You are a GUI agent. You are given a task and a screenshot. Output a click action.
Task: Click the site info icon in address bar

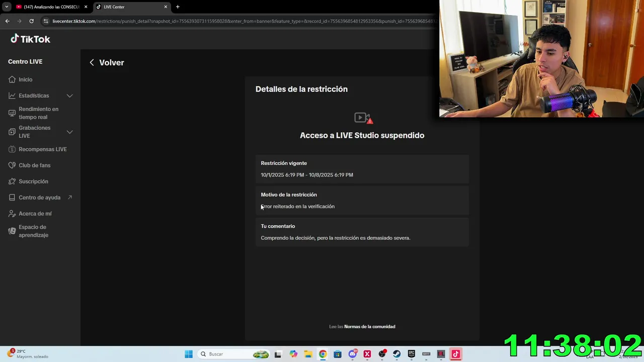[46, 21]
